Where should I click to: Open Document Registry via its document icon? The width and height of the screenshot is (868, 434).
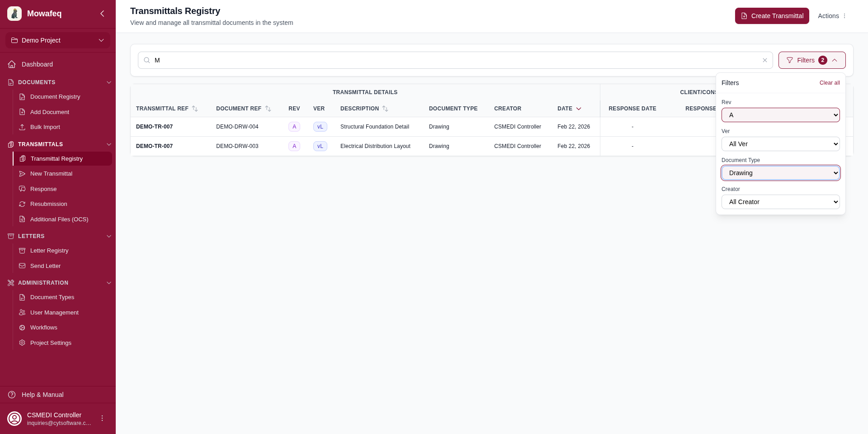(21, 96)
